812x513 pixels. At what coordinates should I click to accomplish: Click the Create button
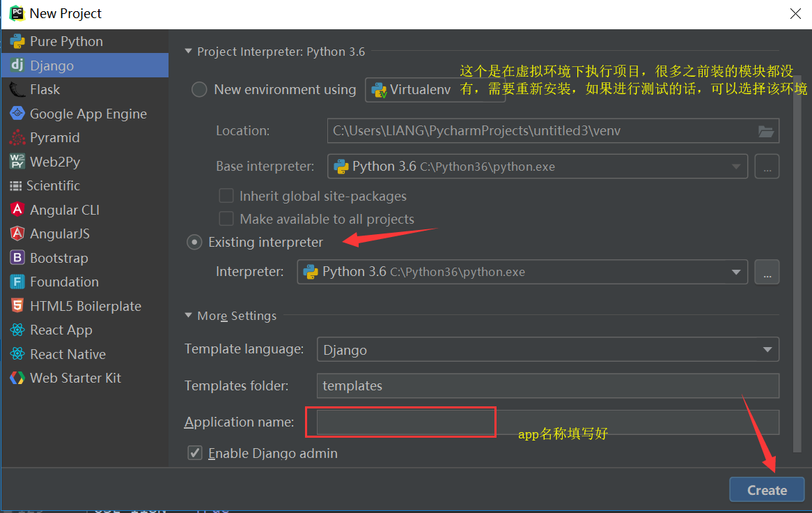tap(767, 490)
